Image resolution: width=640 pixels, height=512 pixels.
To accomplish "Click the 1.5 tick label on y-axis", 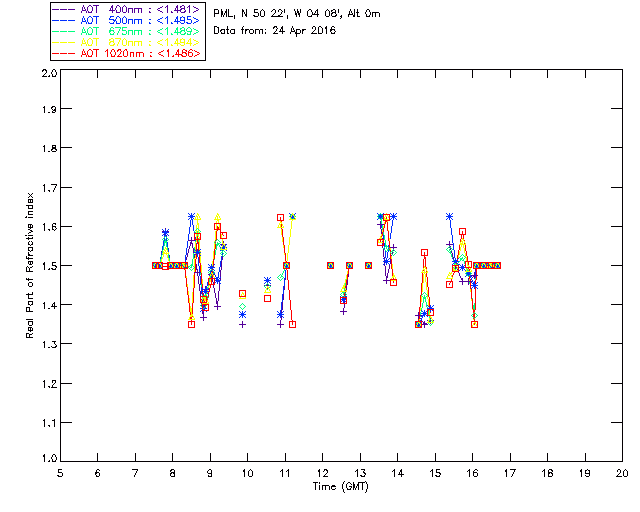I will pyautogui.click(x=48, y=266).
